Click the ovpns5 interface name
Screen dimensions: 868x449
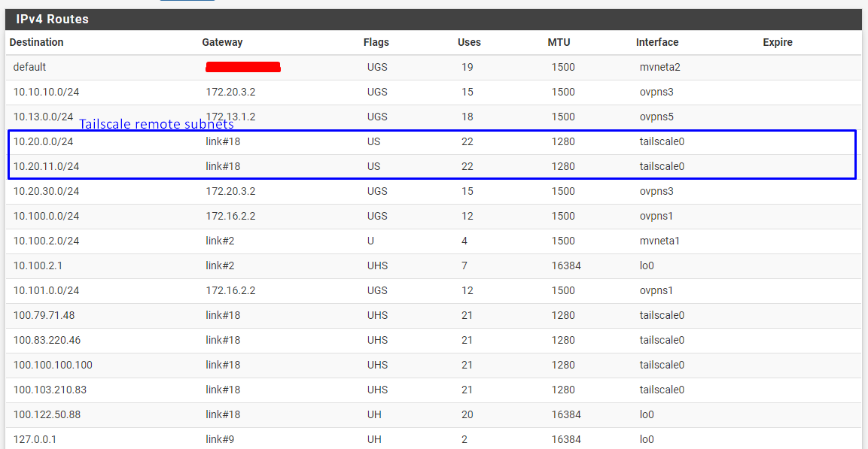pyautogui.click(x=656, y=117)
